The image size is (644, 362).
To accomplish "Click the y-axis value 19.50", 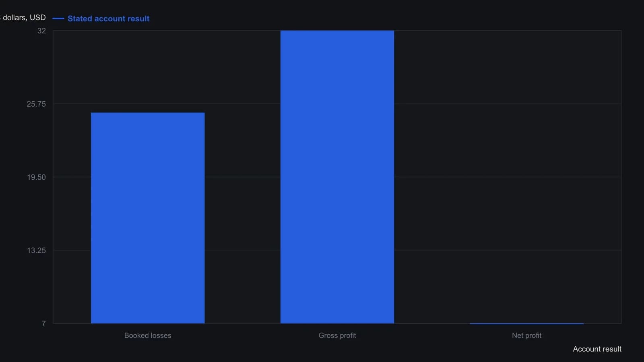I will [x=36, y=177].
